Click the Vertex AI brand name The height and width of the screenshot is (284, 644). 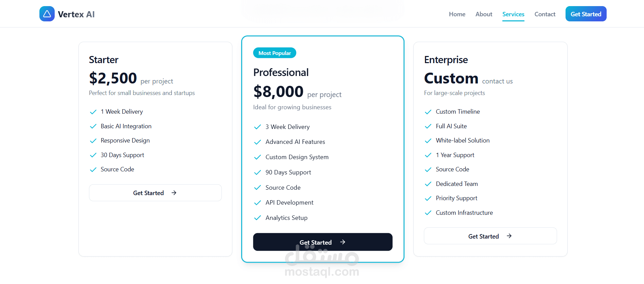tap(76, 14)
